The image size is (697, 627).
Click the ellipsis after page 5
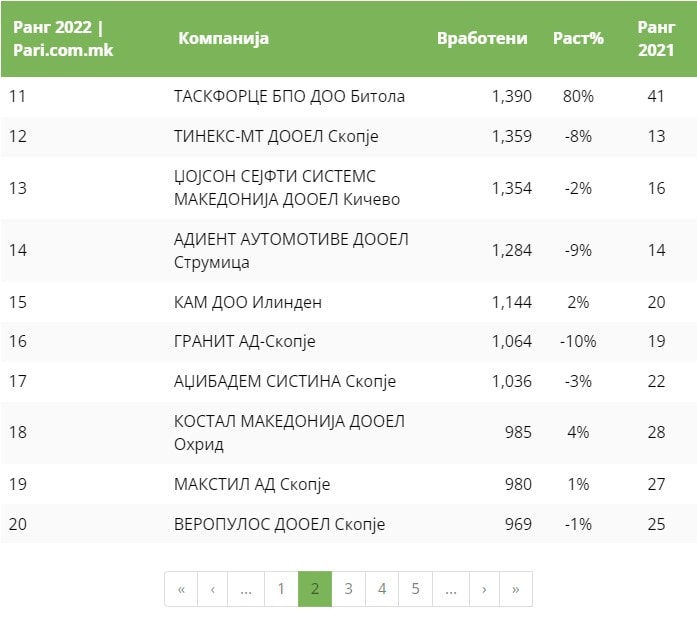pyautogui.click(x=450, y=589)
